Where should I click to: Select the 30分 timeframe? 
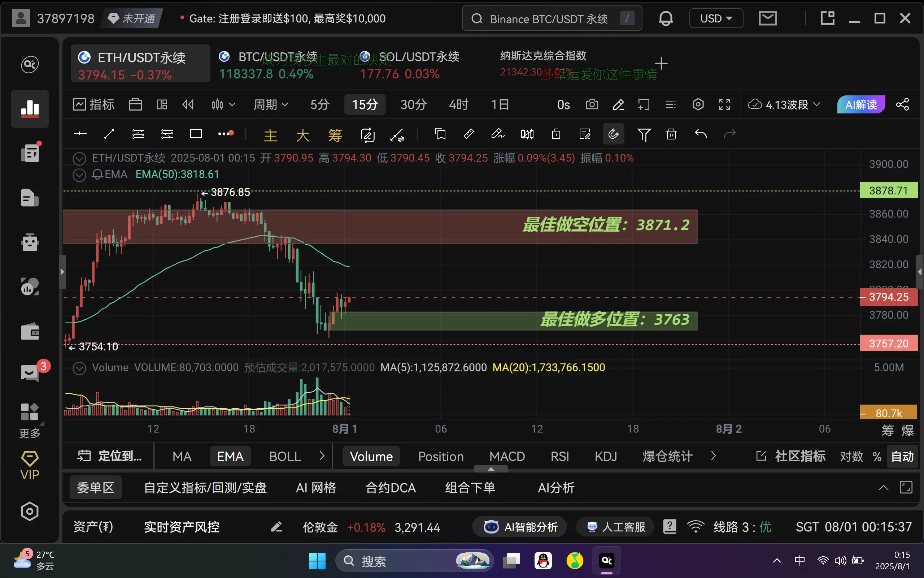(413, 104)
